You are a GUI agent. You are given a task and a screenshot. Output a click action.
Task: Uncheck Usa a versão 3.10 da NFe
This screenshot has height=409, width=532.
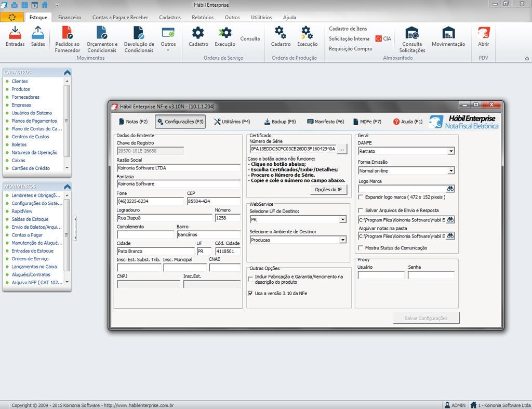pos(250,293)
